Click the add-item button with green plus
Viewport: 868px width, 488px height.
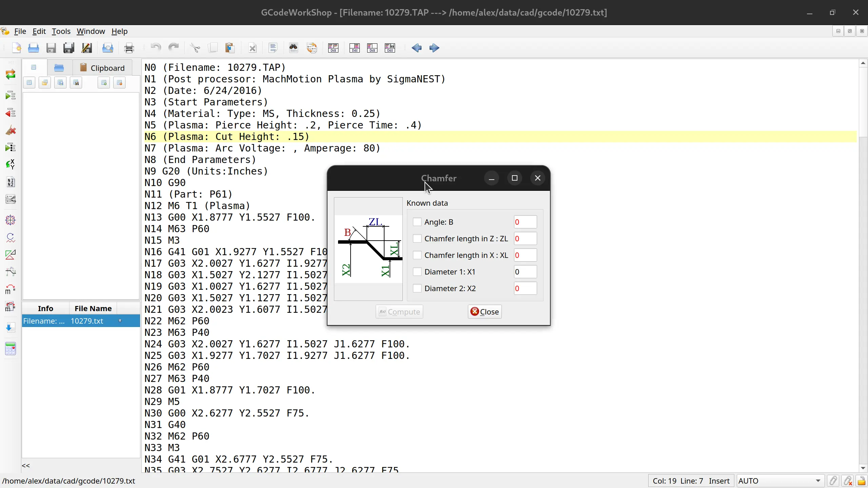104,83
